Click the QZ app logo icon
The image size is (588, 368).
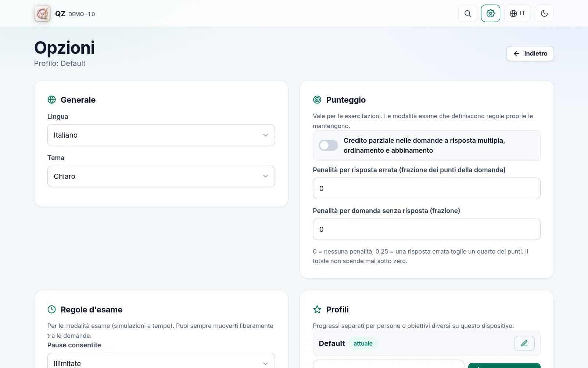coord(42,14)
